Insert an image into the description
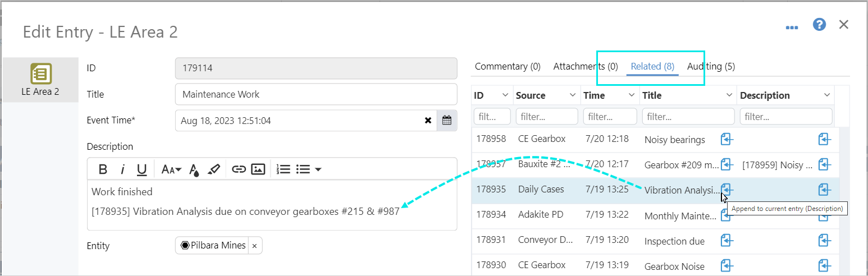868x276 pixels. tap(258, 169)
